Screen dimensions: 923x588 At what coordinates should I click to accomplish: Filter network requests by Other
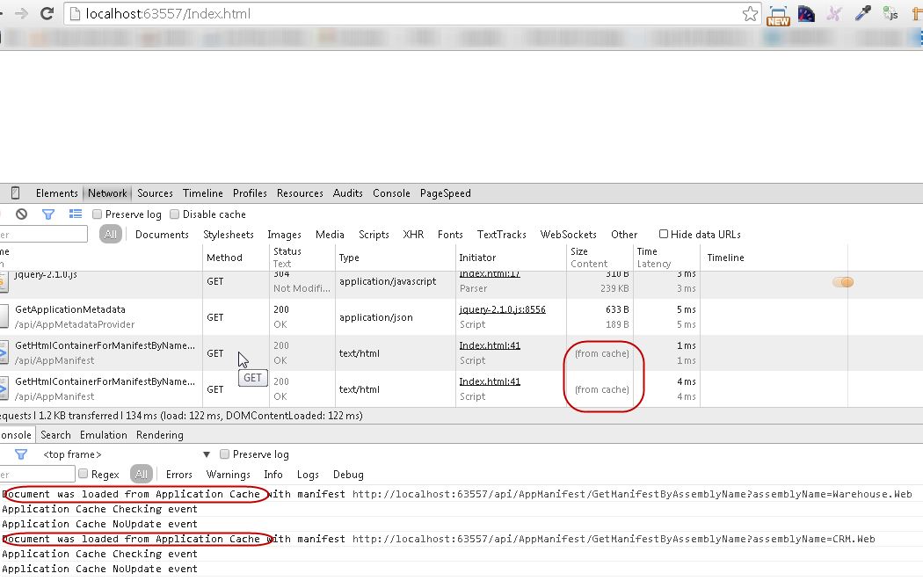pyautogui.click(x=624, y=235)
